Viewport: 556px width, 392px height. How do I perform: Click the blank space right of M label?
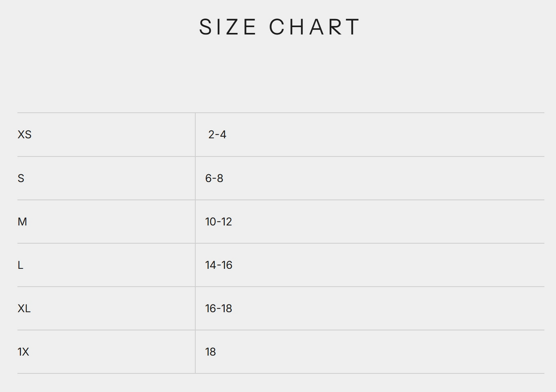pyautogui.click(x=111, y=222)
